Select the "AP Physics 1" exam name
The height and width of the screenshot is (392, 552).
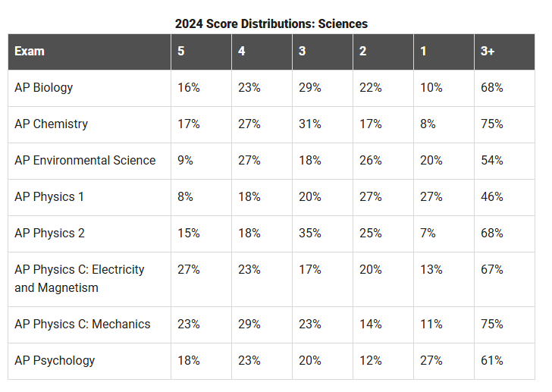coord(49,196)
